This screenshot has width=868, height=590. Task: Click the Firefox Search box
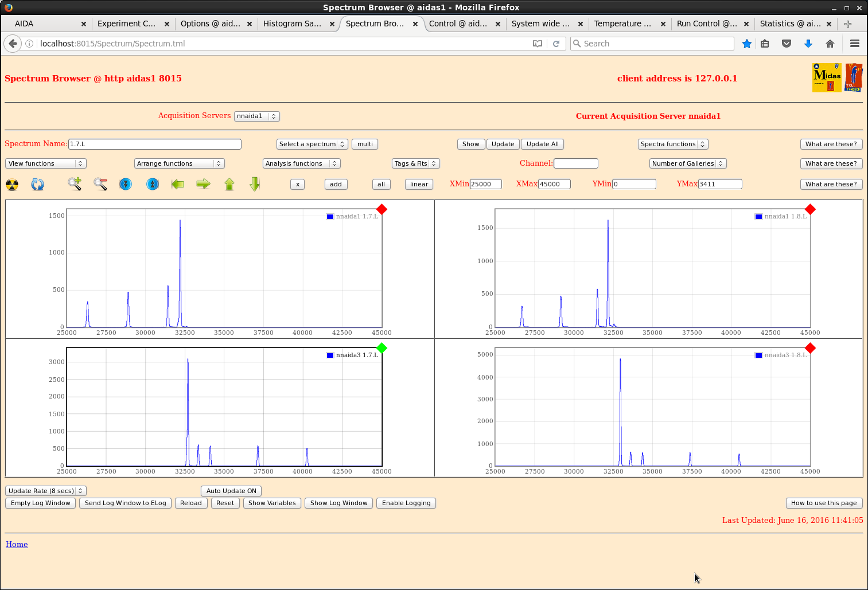tap(652, 44)
